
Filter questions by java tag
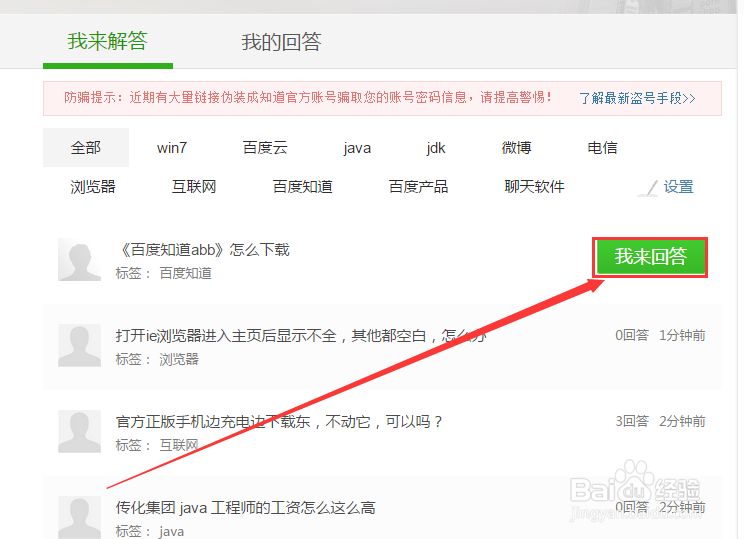tap(357, 148)
